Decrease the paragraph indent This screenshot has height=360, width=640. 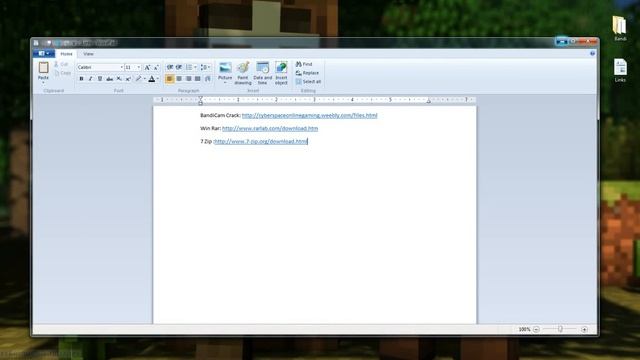pos(170,67)
